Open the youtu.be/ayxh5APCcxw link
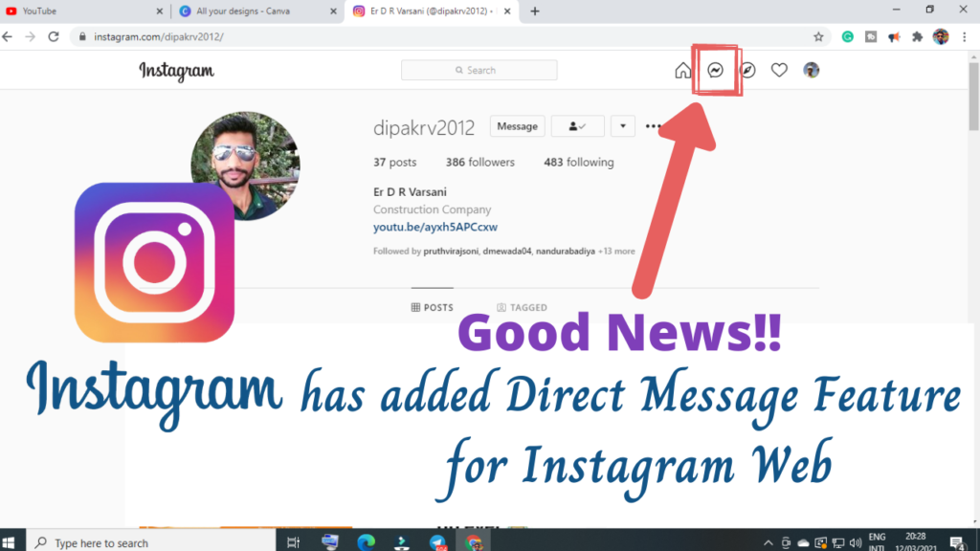This screenshot has width=980, height=551. tap(434, 227)
